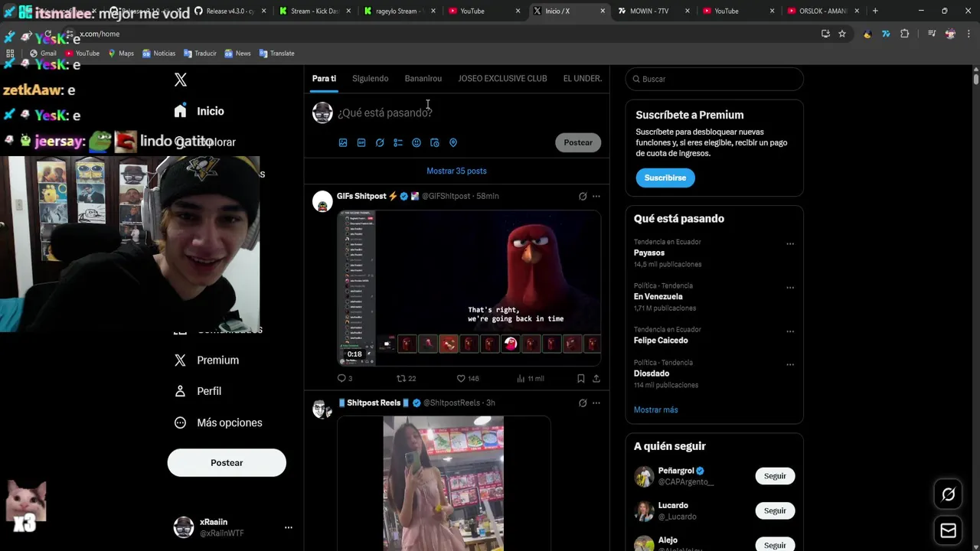
Task: Bookmark the GIFs Shitpost post
Action: pos(581,378)
